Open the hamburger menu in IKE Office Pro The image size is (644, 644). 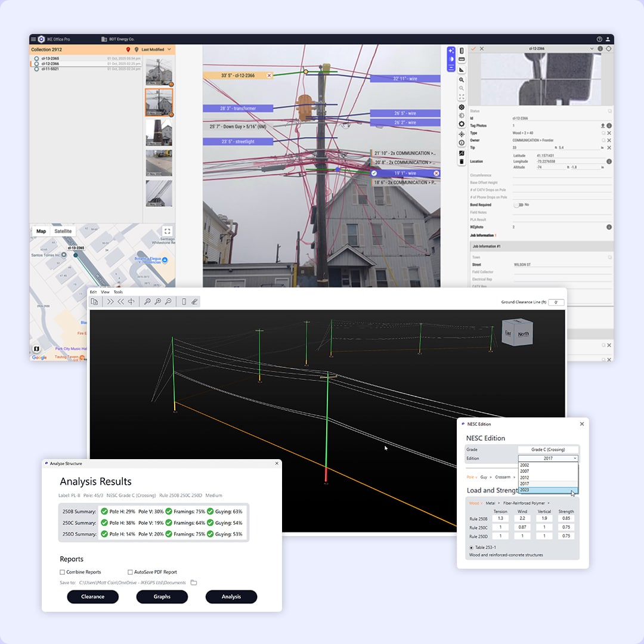[33, 39]
